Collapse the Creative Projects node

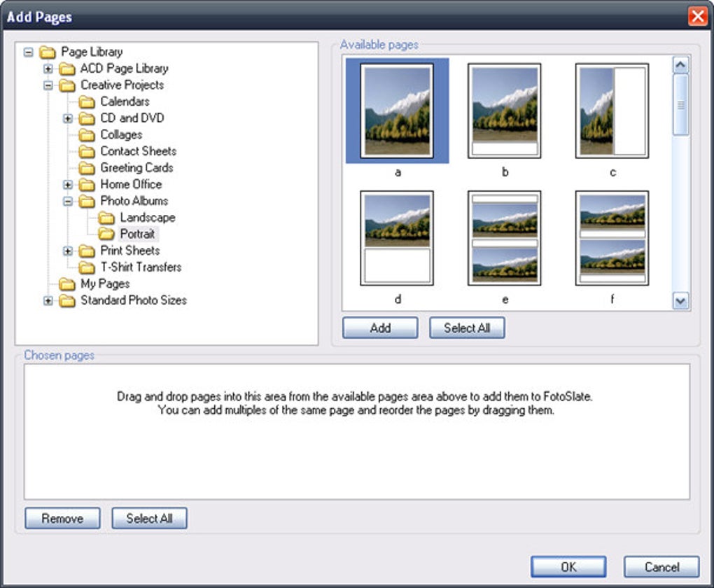pos(47,85)
